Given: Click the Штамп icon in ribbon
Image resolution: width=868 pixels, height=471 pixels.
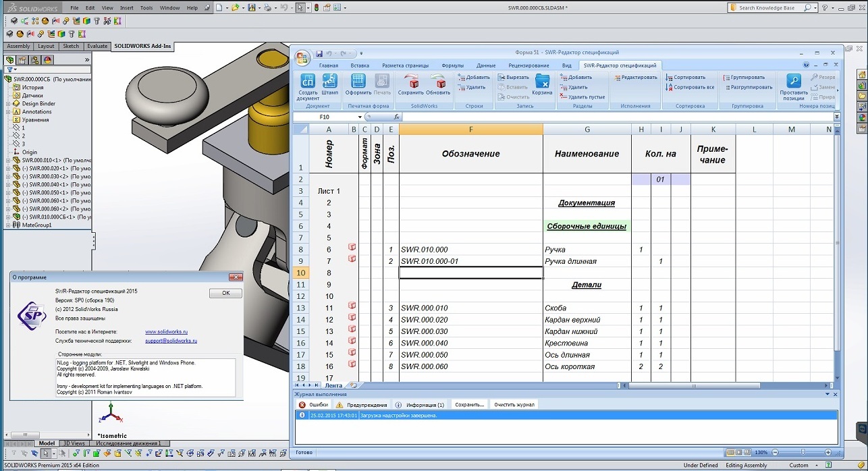Looking at the screenshot, I should (x=330, y=84).
